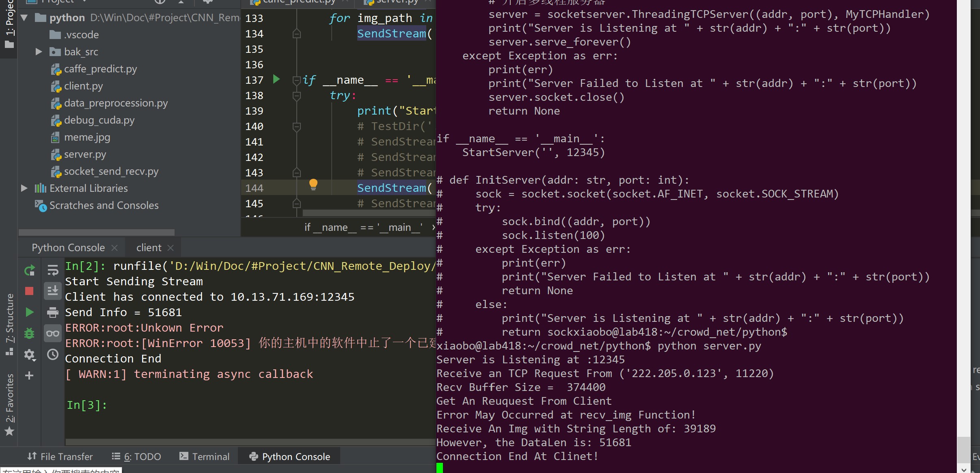Viewport: 980px width, 473px height.
Task: Open the command history clock icon
Action: click(x=53, y=354)
